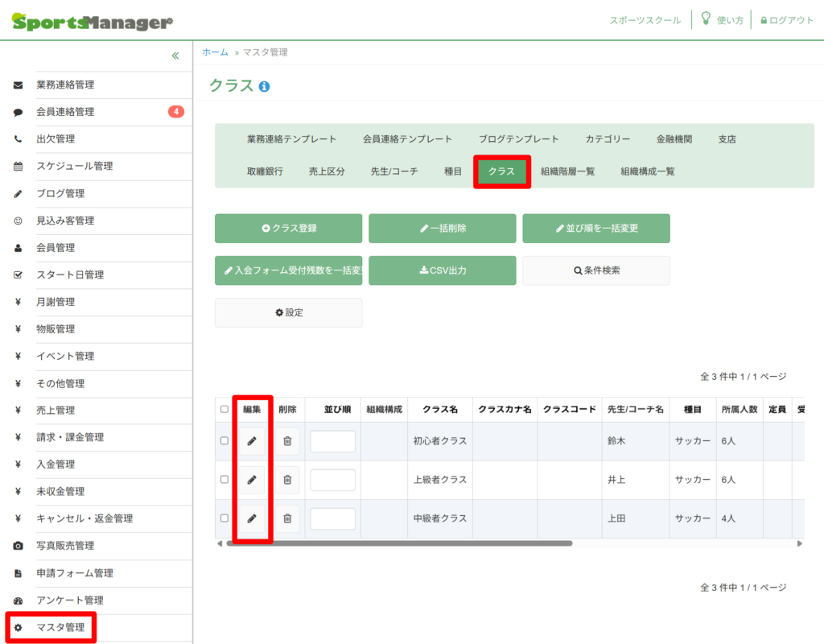Click the pencil edit icon for 中級者クラス
The image size is (824, 644).
coord(252,518)
